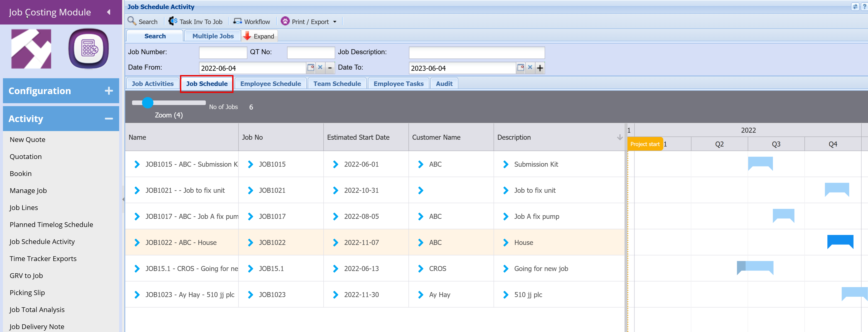Open the Date From calendar picker
Image resolution: width=868 pixels, height=332 pixels.
pos(311,68)
